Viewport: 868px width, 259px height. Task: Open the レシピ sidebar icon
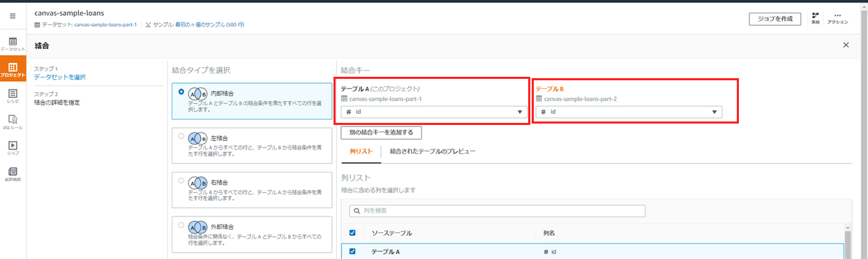click(x=13, y=96)
